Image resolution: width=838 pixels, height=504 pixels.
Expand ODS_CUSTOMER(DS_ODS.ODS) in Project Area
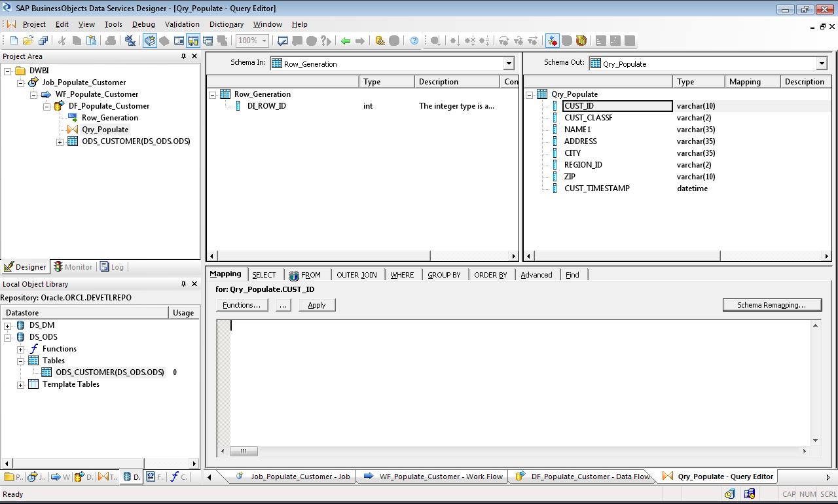pos(60,141)
